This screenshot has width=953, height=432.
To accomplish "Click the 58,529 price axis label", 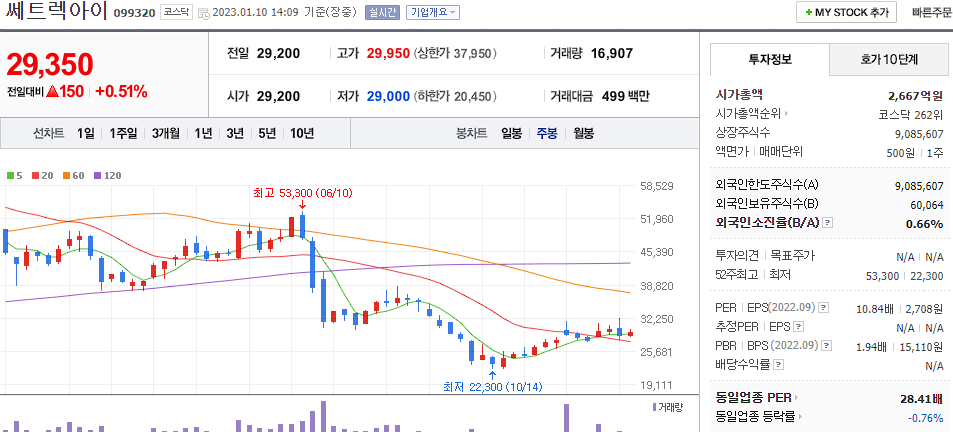I will click(x=657, y=186).
